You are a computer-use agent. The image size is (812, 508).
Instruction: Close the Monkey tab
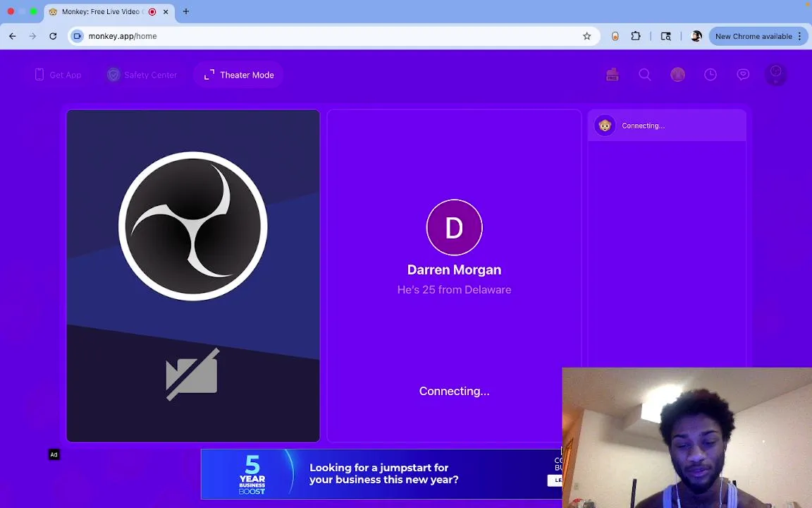pyautogui.click(x=166, y=12)
